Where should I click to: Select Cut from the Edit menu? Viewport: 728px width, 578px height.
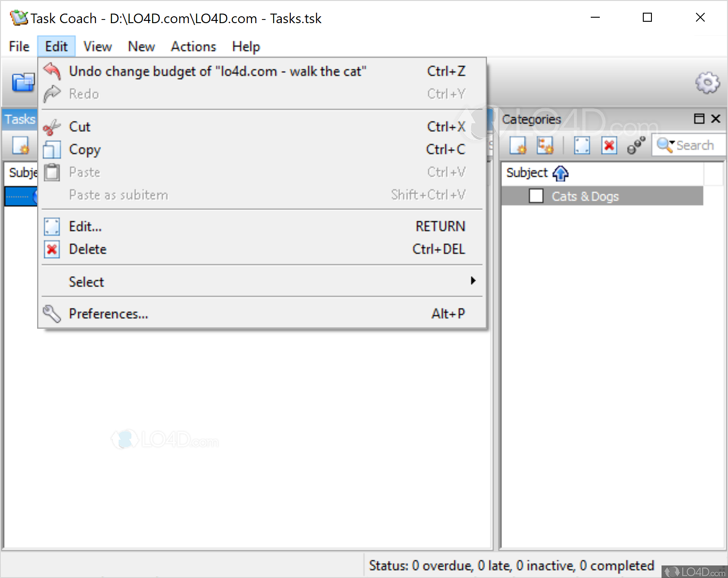[x=80, y=126]
